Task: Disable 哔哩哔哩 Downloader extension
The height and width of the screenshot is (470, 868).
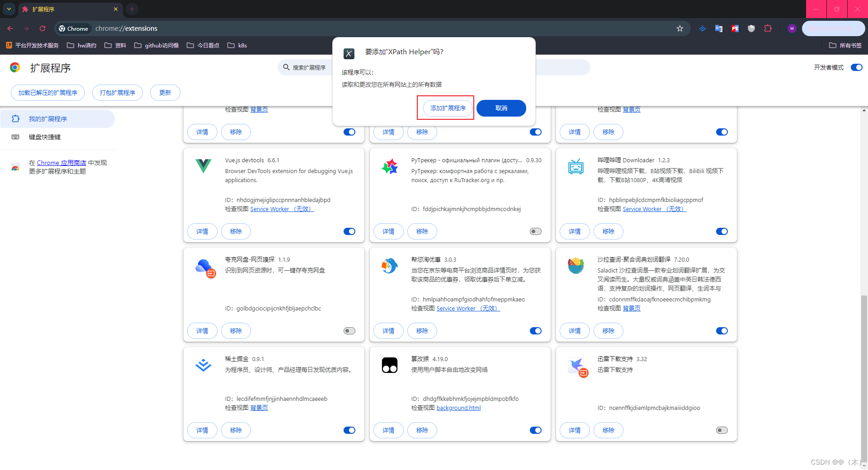Action: [722, 231]
